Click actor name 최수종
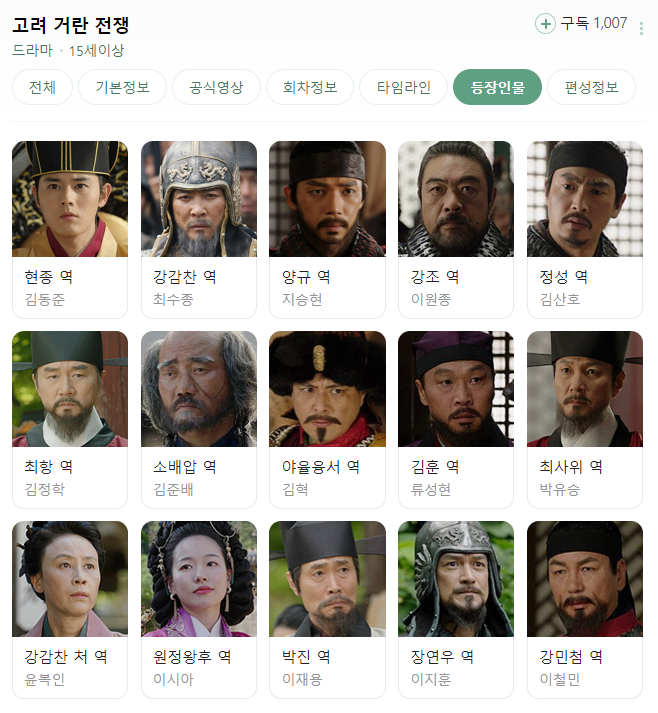658x713 pixels. coord(173,299)
